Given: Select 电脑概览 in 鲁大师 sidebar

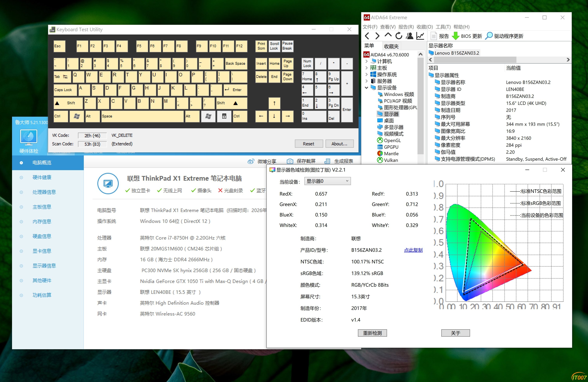Looking at the screenshot, I should coord(48,163).
